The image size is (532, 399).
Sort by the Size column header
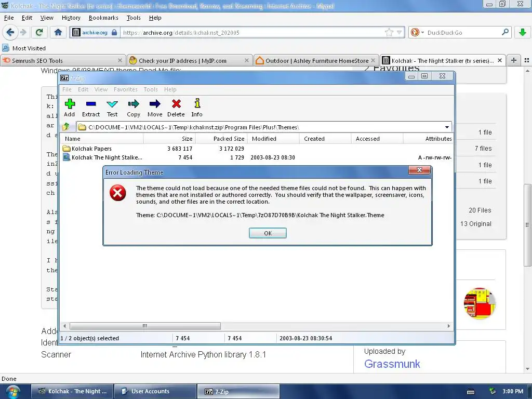(169, 138)
